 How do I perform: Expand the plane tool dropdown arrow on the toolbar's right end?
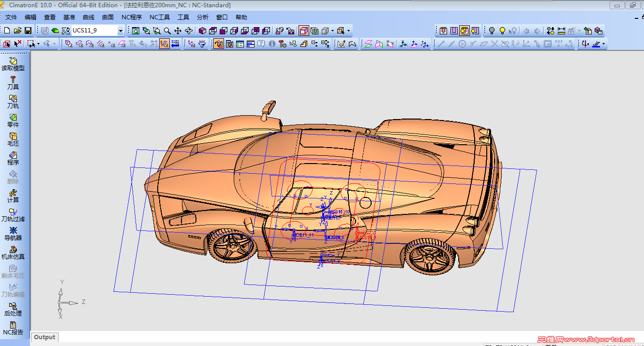point(604,44)
